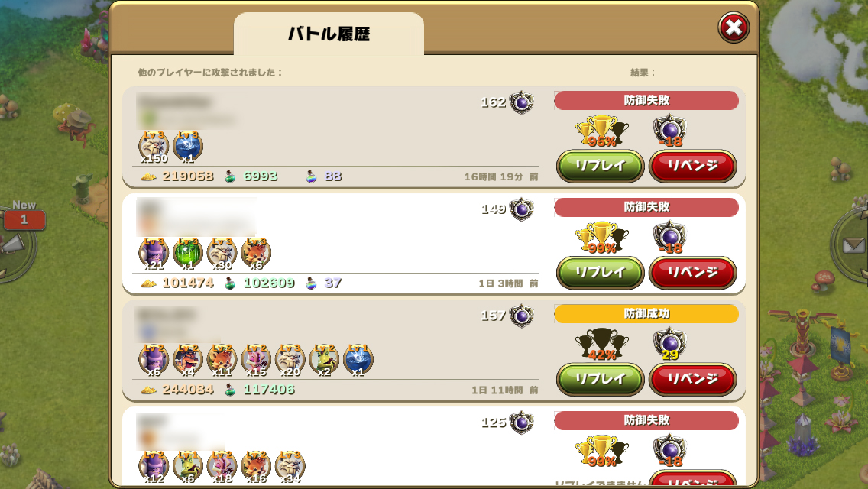Screen dimensions: 868x489
Task: Select the pink x15 troop icon in third battle
Action: pyautogui.click(x=256, y=360)
